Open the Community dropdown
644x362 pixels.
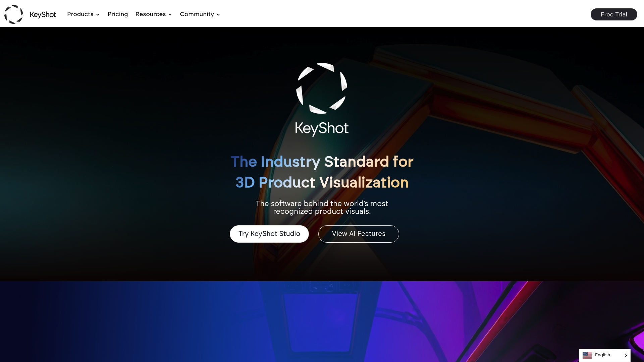coord(200,14)
